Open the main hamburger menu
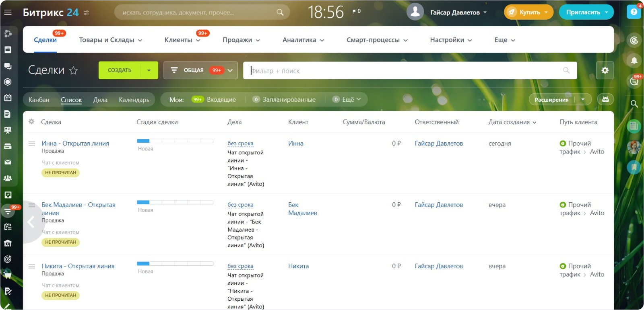Screen dimensions: 644x310 click(x=8, y=12)
